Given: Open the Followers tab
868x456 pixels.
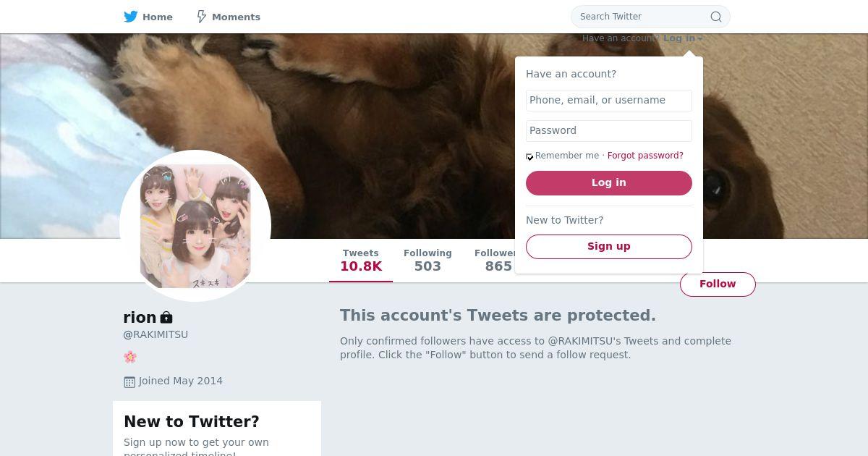Looking at the screenshot, I should click(x=495, y=261).
